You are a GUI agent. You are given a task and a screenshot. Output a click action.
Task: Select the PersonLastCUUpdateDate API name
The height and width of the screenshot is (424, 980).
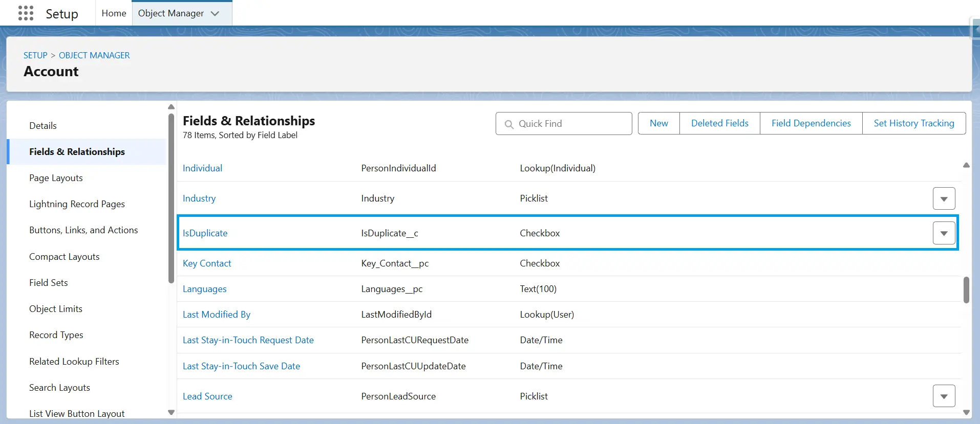coord(413,366)
